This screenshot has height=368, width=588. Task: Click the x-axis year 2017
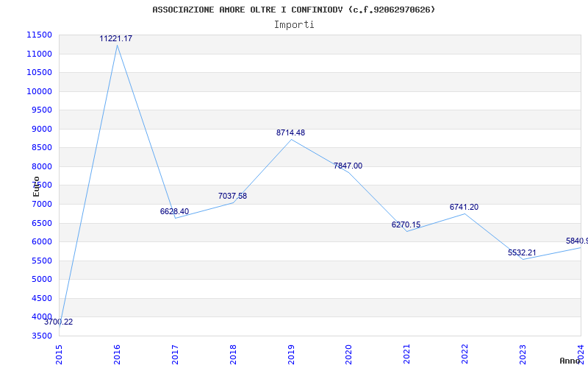pyautogui.click(x=175, y=355)
